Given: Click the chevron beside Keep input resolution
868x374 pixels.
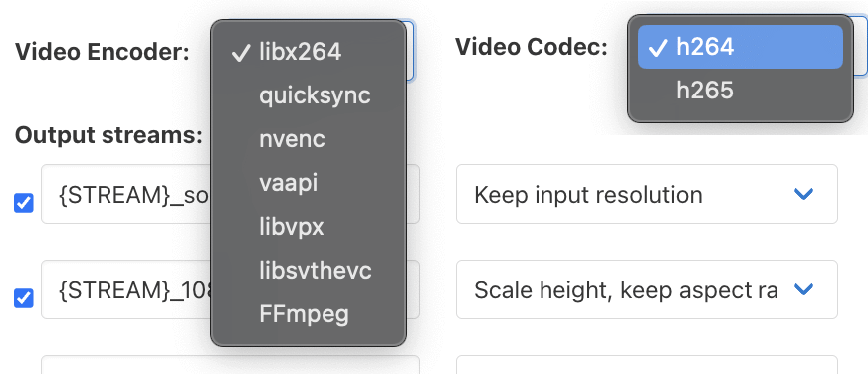Looking at the screenshot, I should 803,194.
